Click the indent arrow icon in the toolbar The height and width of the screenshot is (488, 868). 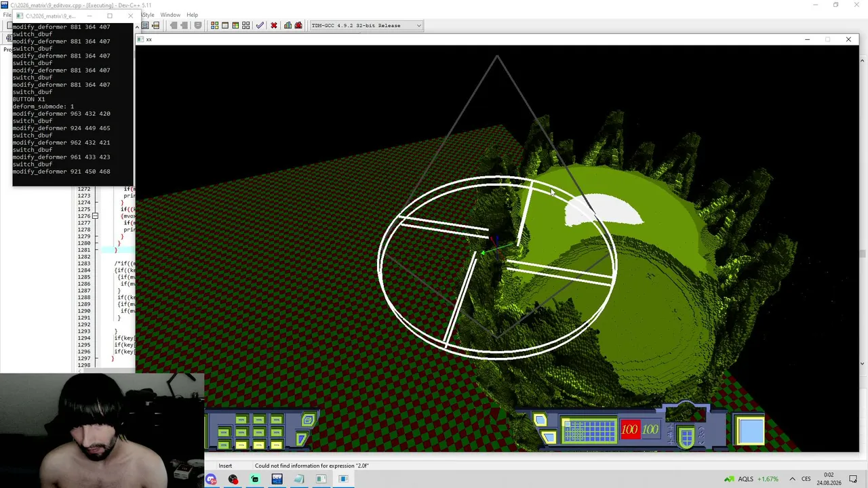pyautogui.click(x=184, y=26)
